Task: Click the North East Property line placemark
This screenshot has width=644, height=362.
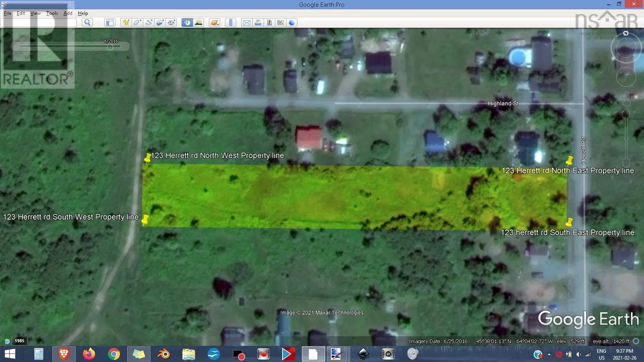Action: click(569, 161)
